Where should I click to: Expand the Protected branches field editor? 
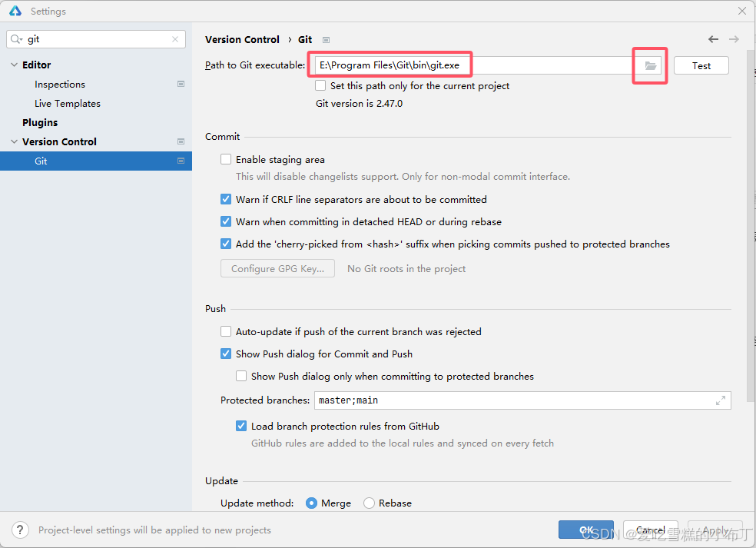click(721, 400)
